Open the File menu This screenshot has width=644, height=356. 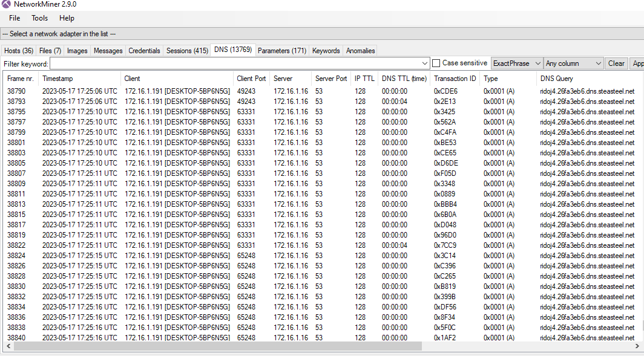[15, 18]
